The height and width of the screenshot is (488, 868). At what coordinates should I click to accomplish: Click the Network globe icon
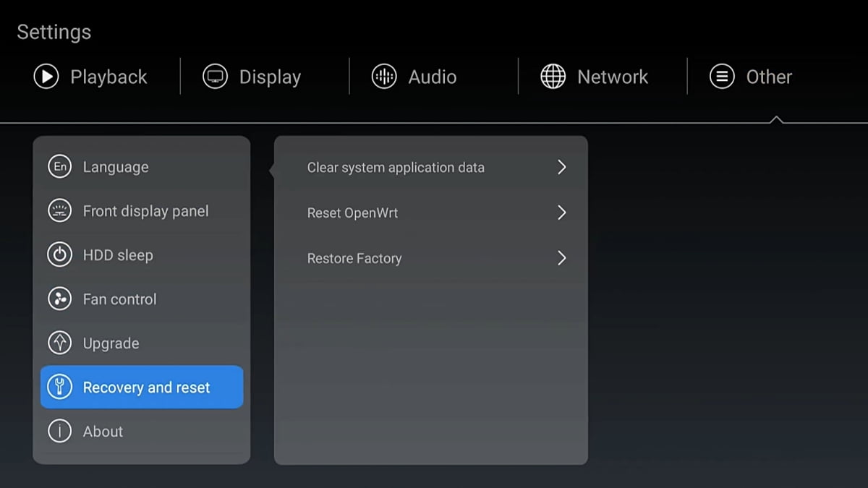553,77
